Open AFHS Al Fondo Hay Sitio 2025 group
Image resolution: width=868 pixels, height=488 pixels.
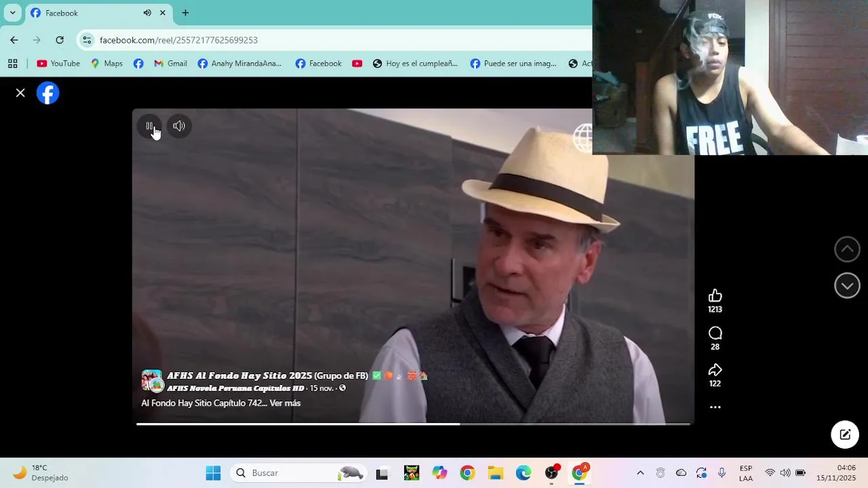coord(267,375)
